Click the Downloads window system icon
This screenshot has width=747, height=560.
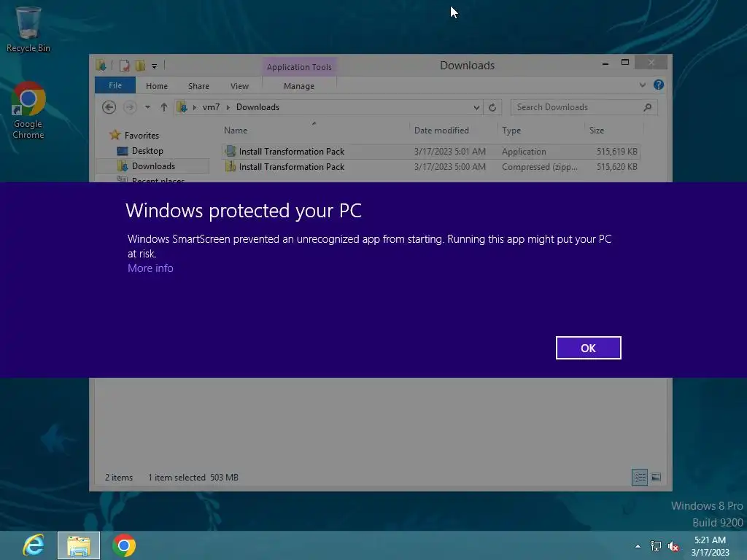click(x=101, y=65)
